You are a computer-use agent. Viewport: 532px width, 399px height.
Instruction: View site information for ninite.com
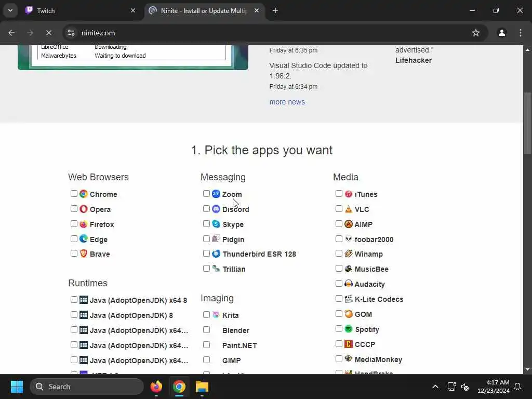pyautogui.click(x=71, y=33)
